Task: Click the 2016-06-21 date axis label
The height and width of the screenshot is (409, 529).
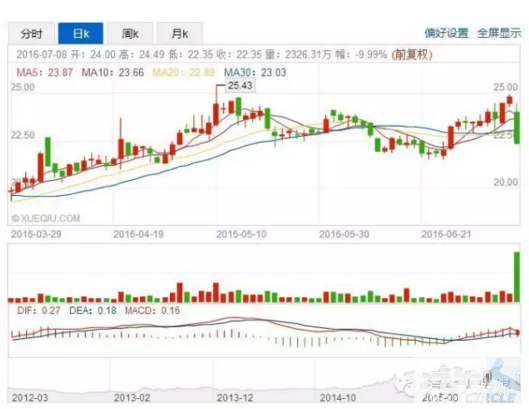Action: click(x=446, y=234)
